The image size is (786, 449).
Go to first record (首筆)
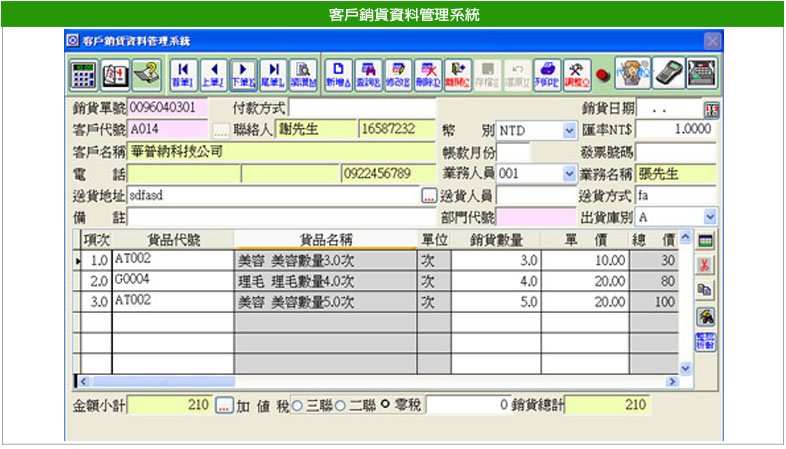click(x=183, y=73)
